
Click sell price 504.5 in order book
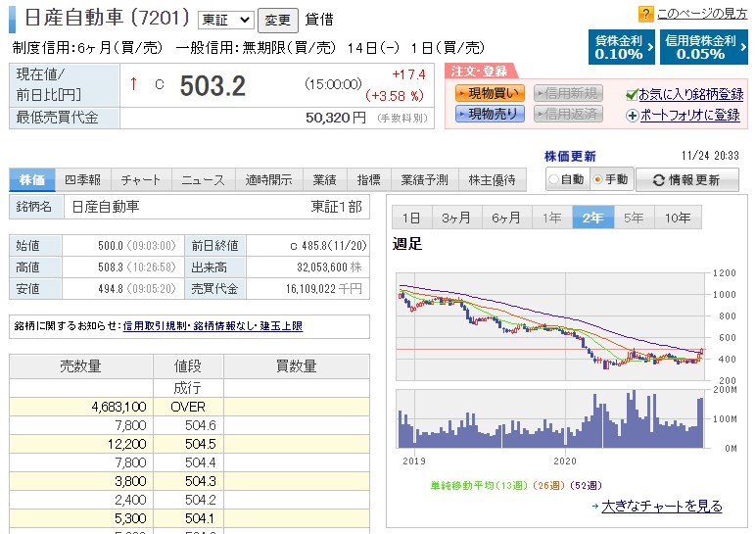(x=201, y=444)
